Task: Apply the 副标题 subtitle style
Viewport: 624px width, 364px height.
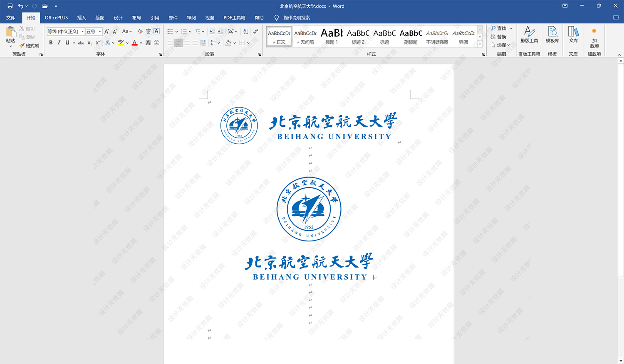Action: tap(411, 37)
